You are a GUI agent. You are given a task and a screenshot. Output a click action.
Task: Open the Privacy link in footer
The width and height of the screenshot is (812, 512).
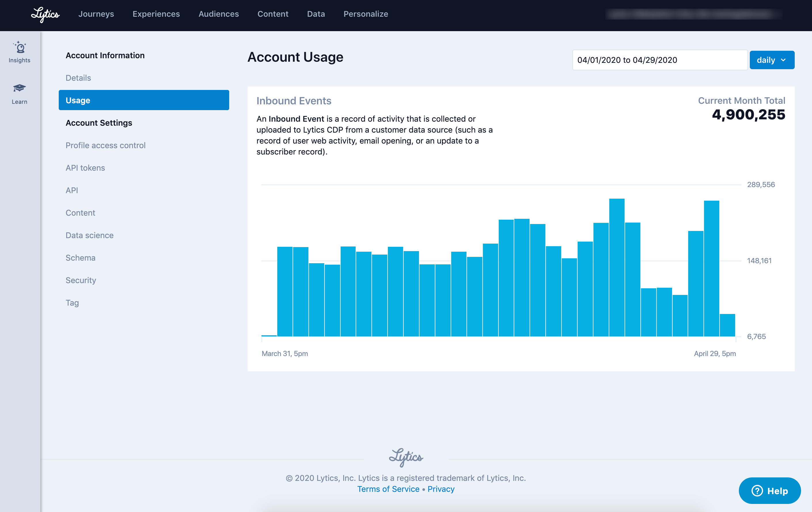[x=441, y=489]
